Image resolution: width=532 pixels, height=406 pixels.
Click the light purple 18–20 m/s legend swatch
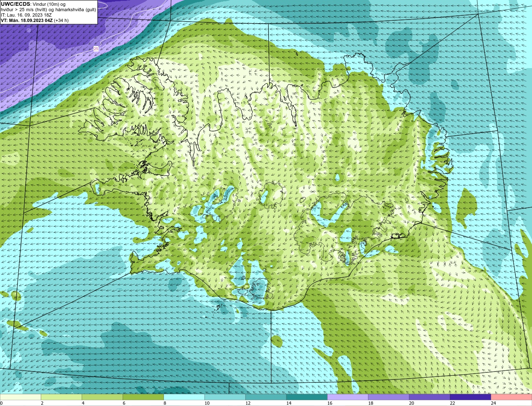pos(389,397)
